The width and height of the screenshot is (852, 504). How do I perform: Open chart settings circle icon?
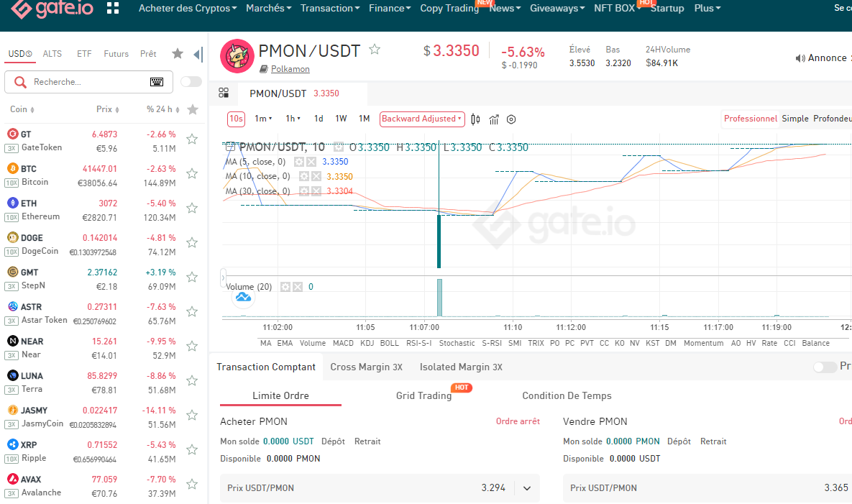point(511,119)
